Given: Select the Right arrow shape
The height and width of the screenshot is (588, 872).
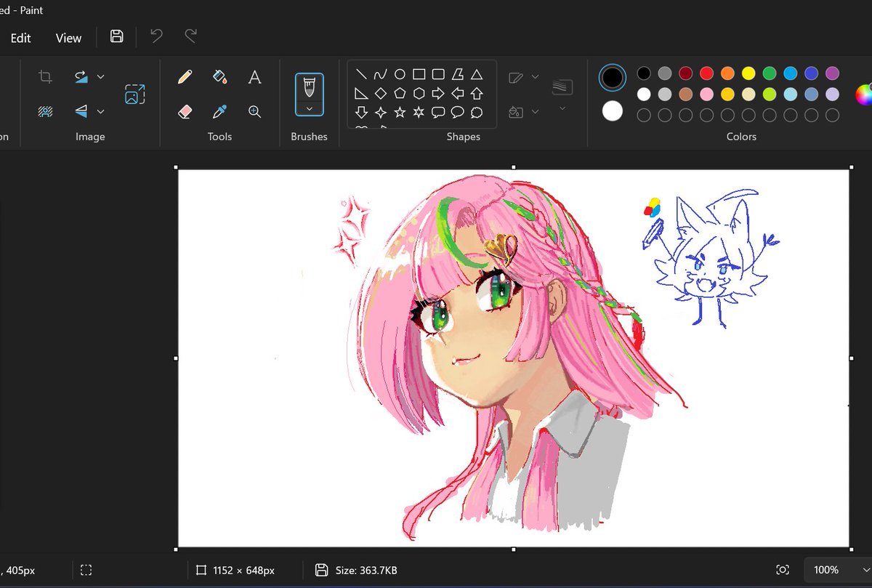Looking at the screenshot, I should point(438,93).
